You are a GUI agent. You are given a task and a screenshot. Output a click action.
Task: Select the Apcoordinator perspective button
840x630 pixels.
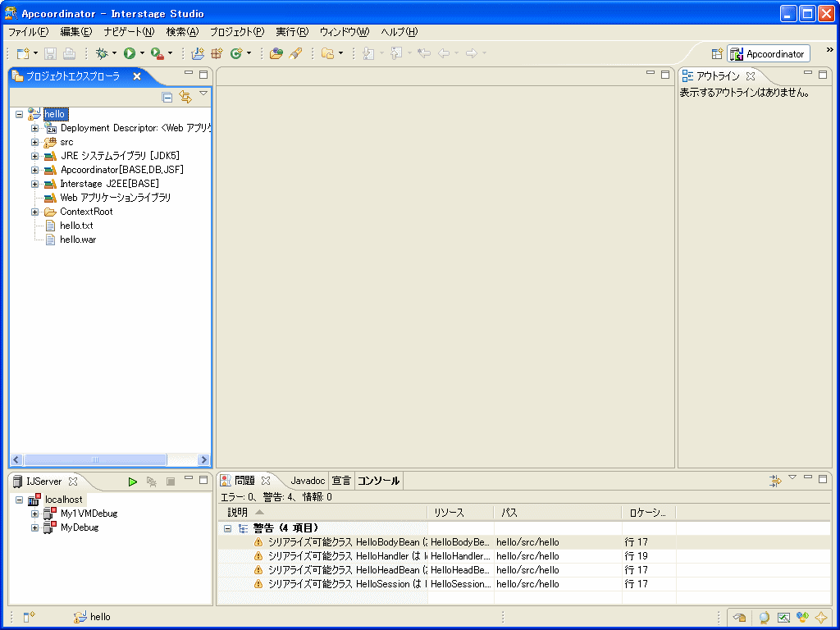pyautogui.click(x=768, y=53)
